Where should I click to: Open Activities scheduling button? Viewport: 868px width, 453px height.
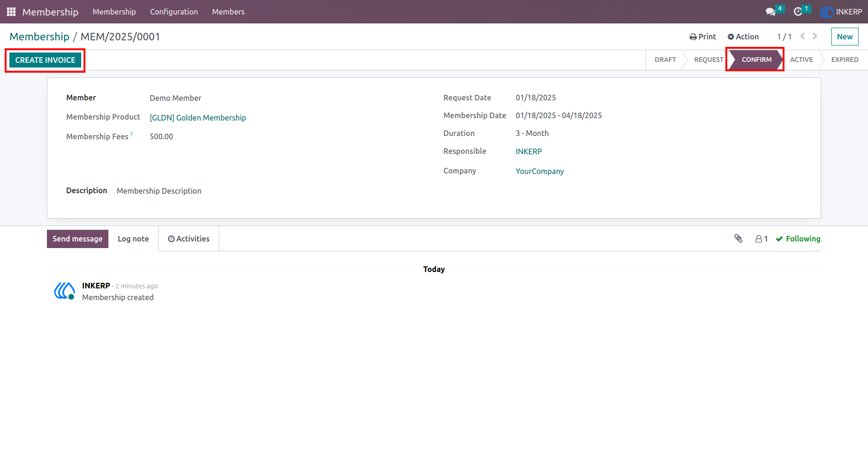tap(189, 239)
